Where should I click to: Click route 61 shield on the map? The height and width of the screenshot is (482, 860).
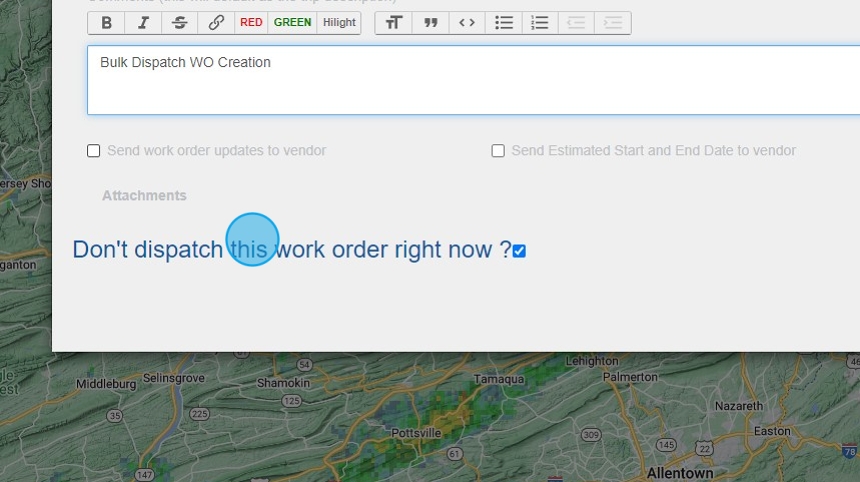click(x=454, y=454)
